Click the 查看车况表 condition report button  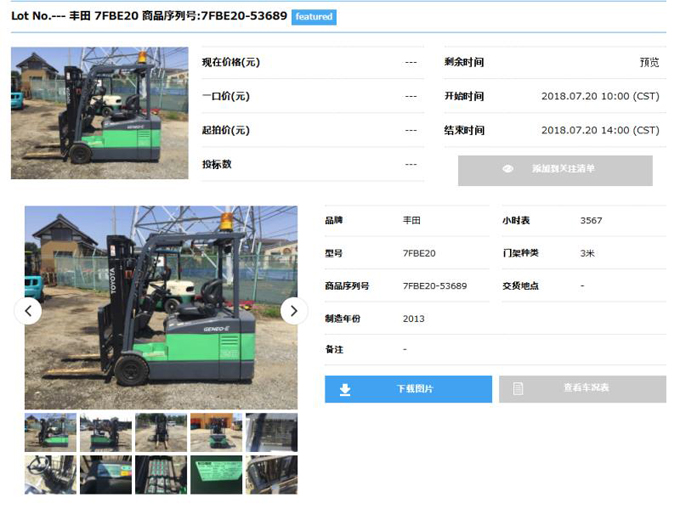pyautogui.click(x=582, y=389)
